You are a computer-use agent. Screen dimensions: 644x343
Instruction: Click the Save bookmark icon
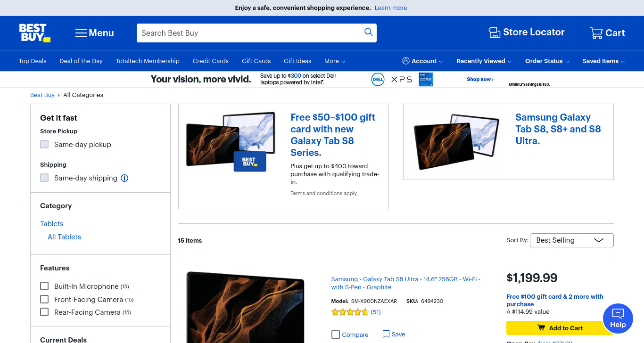coord(386,334)
